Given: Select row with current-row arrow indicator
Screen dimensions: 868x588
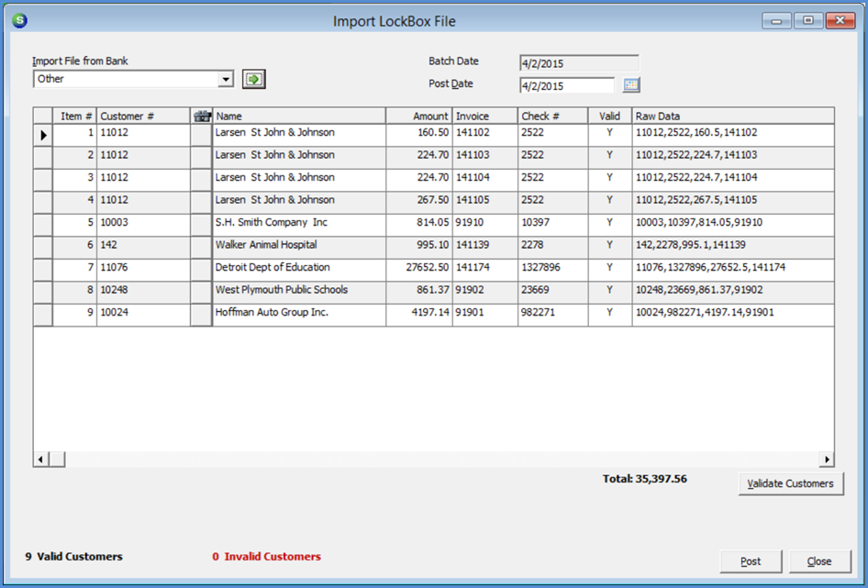Looking at the screenshot, I should pos(43,135).
